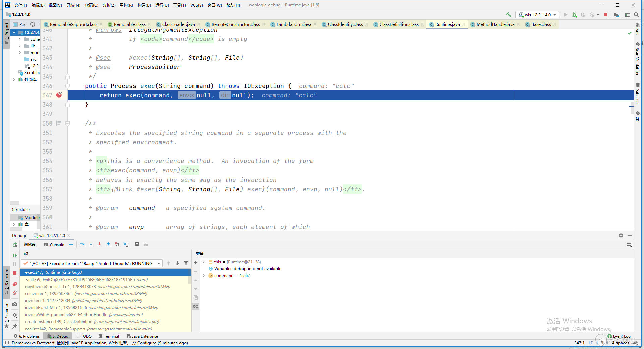
Task: Toggle the glasses watches icon in variables
Action: 196,306
